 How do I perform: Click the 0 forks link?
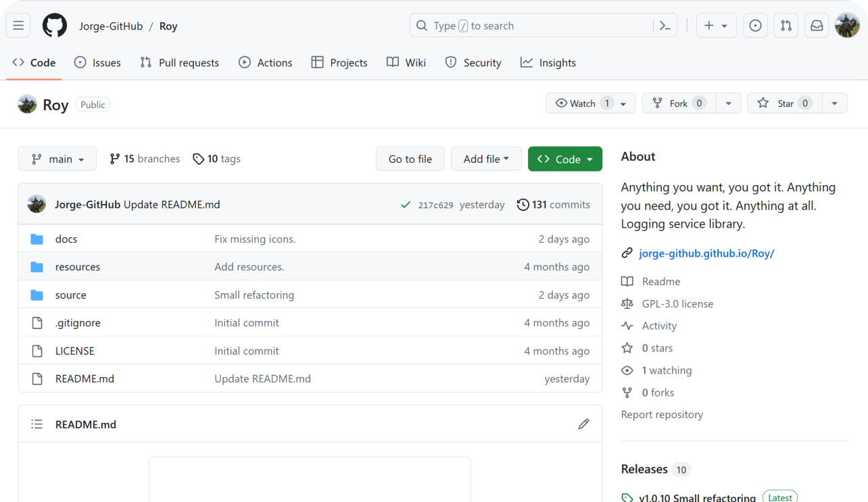(658, 393)
